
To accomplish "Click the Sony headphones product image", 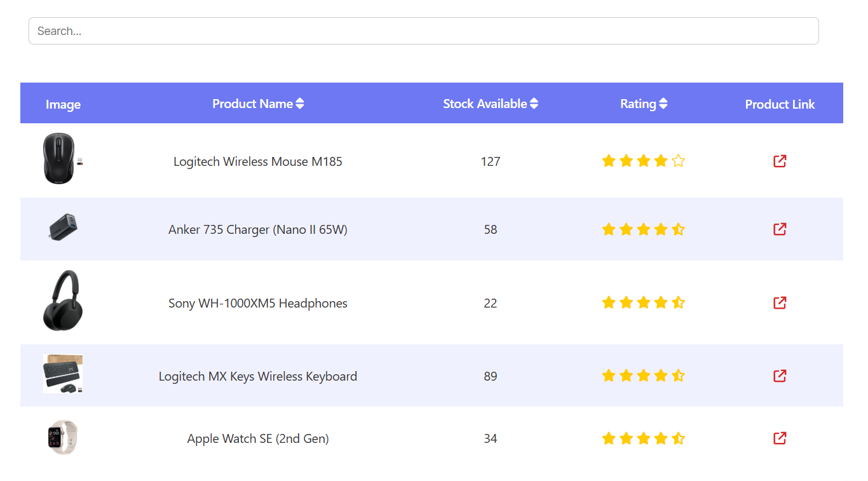I will click(63, 301).
